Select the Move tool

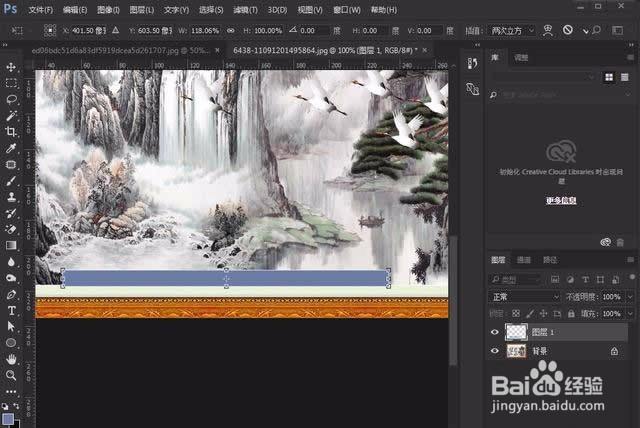pyautogui.click(x=11, y=67)
